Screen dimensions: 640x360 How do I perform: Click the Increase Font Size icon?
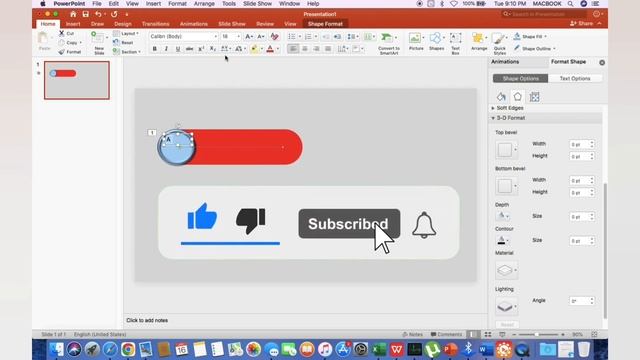pyautogui.click(x=249, y=37)
